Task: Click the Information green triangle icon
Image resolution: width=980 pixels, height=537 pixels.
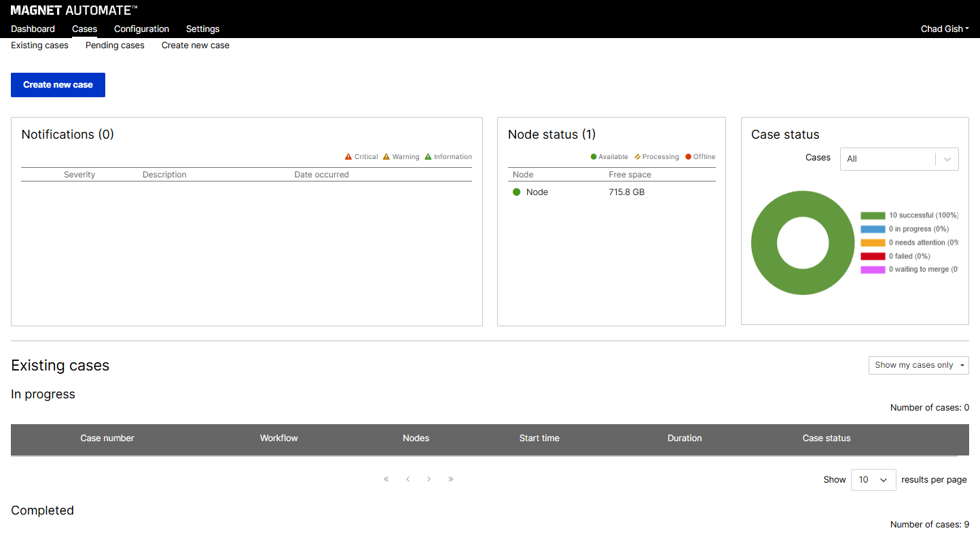Action: (428, 157)
